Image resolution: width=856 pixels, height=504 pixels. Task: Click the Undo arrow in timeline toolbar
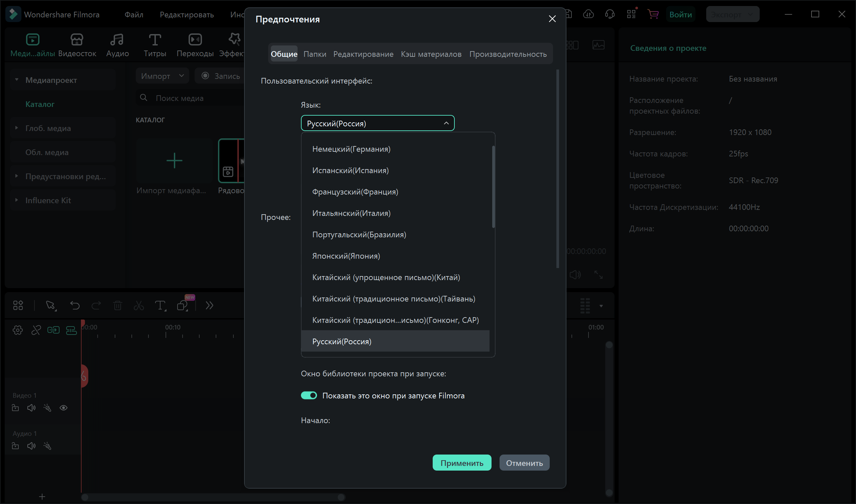tap(75, 305)
